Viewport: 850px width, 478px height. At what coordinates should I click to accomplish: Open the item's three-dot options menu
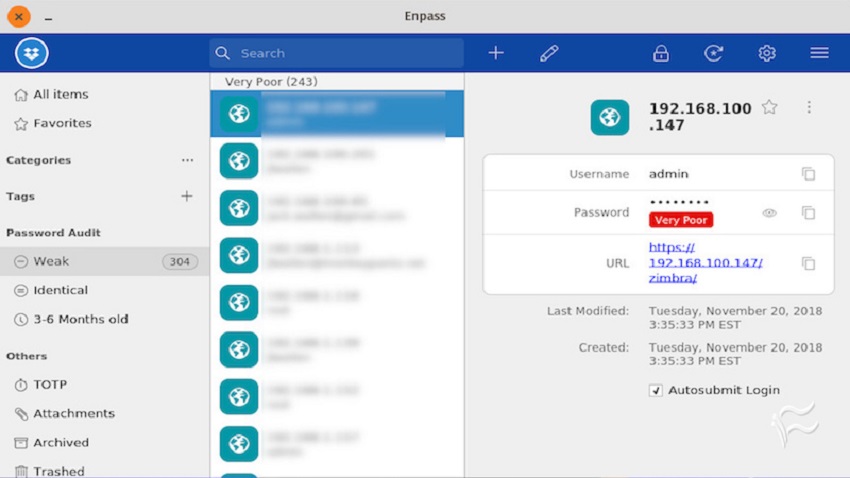[809, 107]
